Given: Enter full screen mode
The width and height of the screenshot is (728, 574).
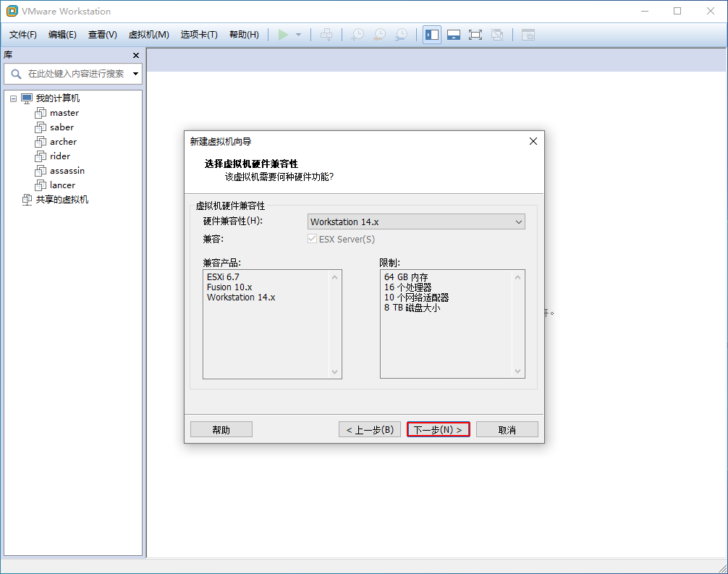Looking at the screenshot, I should 475,34.
